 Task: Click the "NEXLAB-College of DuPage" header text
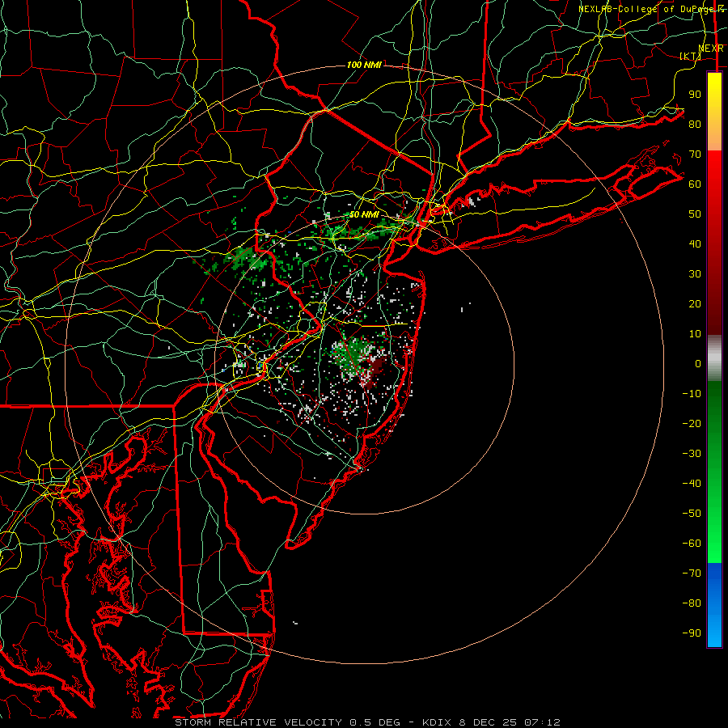[x=647, y=9]
